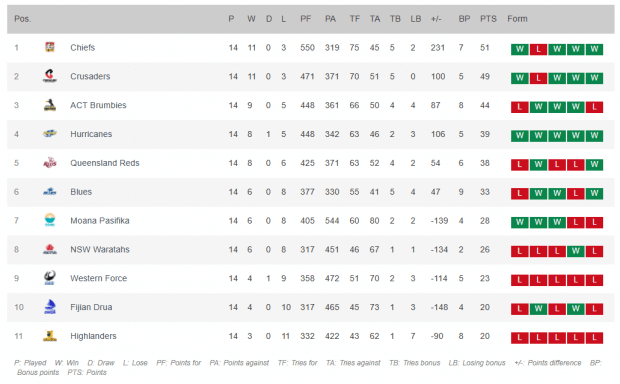Image resolution: width=620 pixels, height=384 pixels.
Task: Click the Crusaders team logo icon
Action: point(50,76)
